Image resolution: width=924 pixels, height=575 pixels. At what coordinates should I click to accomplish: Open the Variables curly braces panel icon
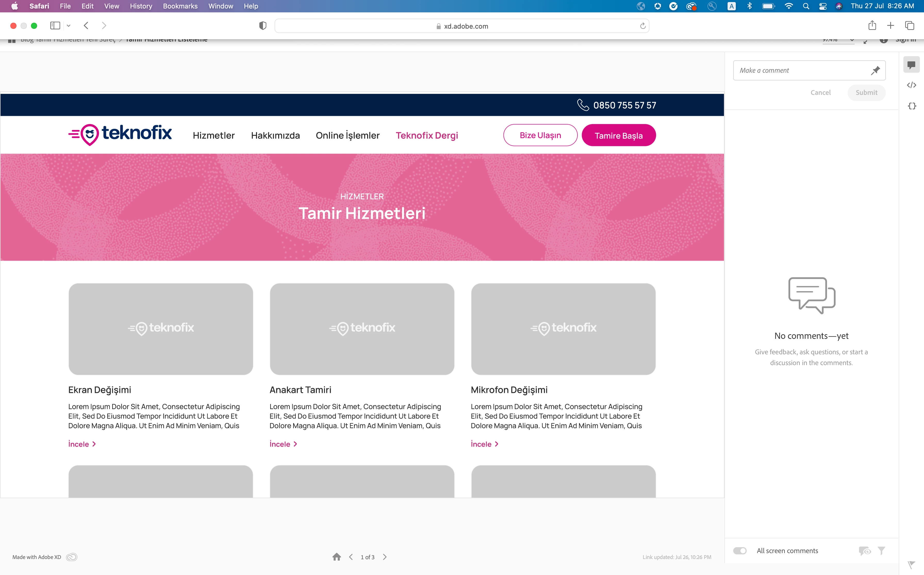911,106
